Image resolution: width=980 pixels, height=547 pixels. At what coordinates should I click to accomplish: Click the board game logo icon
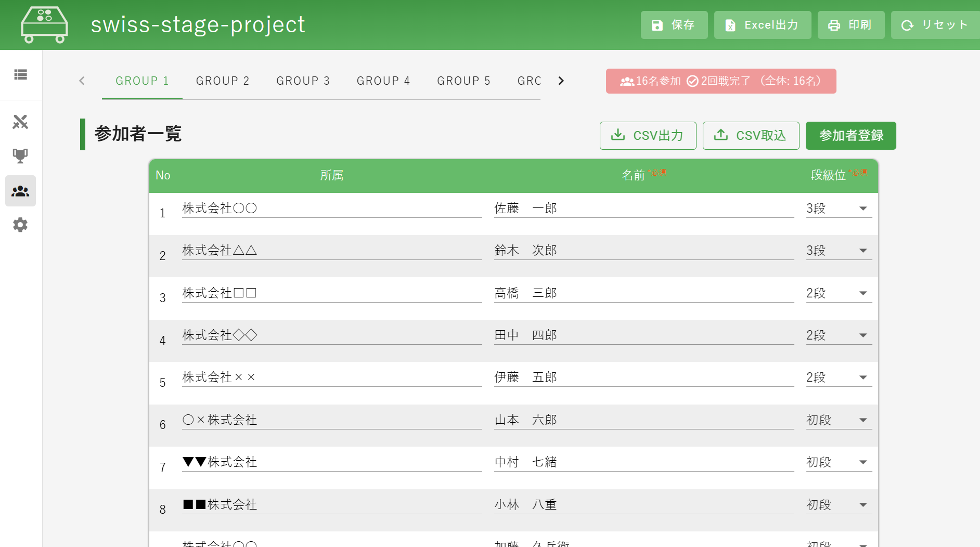[44, 25]
